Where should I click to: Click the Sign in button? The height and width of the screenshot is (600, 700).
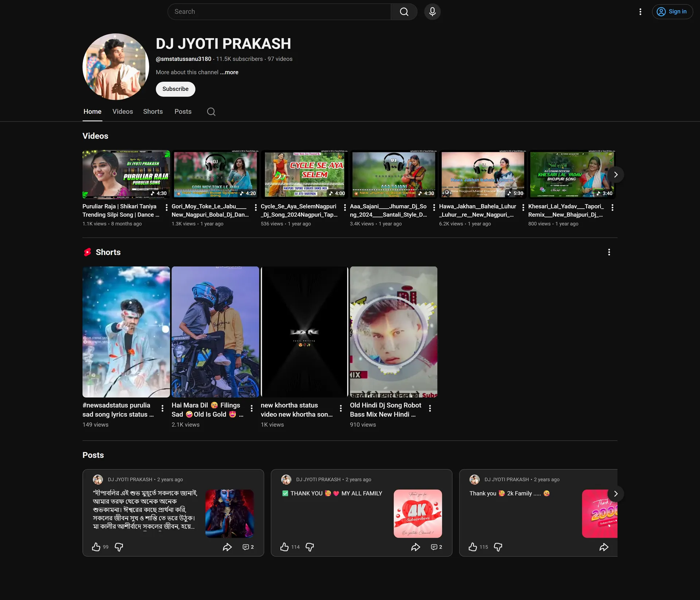(672, 12)
